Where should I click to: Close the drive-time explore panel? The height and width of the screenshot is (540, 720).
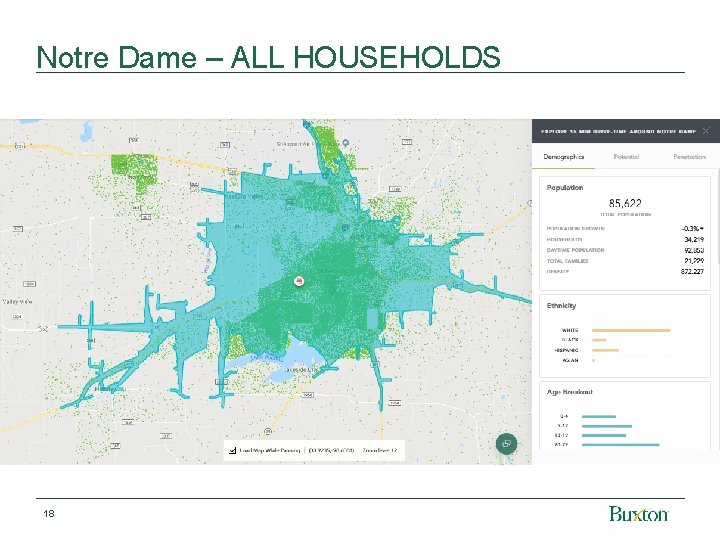coord(706,131)
